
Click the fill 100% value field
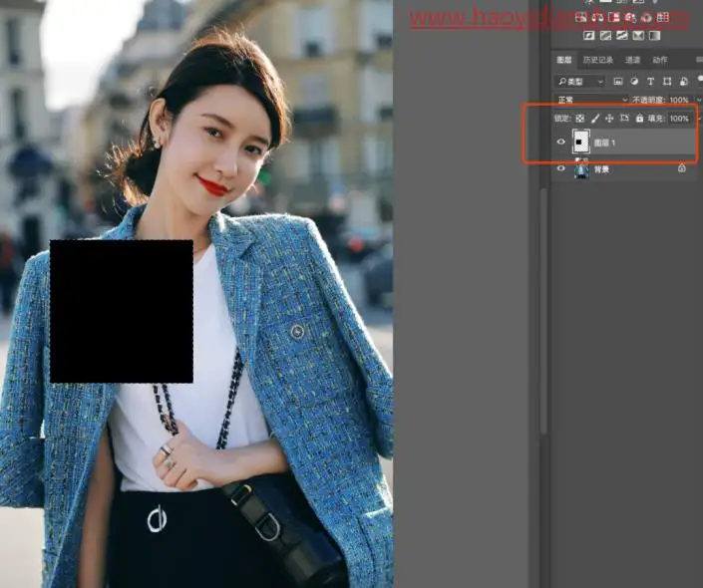[x=679, y=119]
